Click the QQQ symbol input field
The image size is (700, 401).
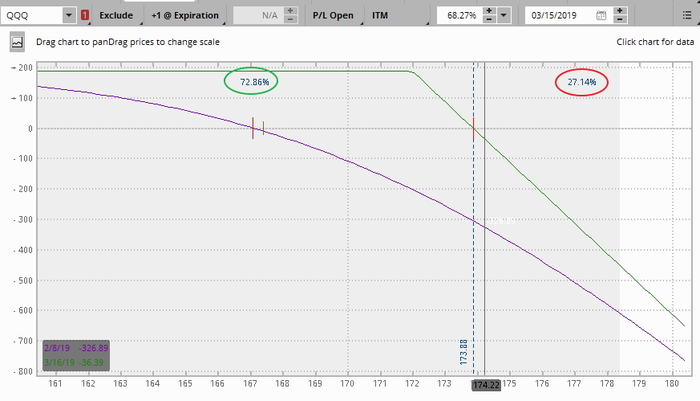coord(32,15)
